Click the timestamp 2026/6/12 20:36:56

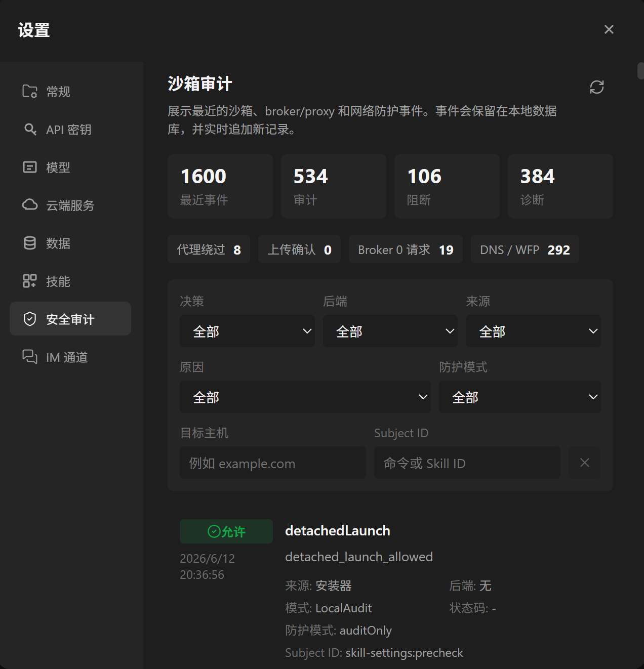pos(208,566)
